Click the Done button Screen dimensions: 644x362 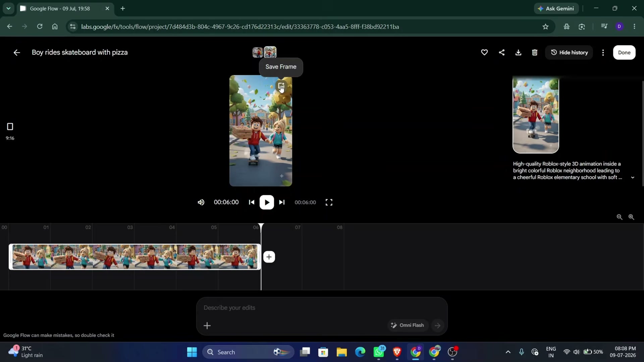[624, 53]
